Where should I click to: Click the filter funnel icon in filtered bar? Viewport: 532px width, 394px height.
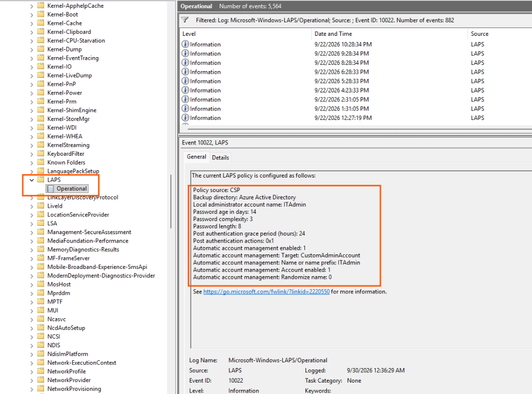point(185,20)
